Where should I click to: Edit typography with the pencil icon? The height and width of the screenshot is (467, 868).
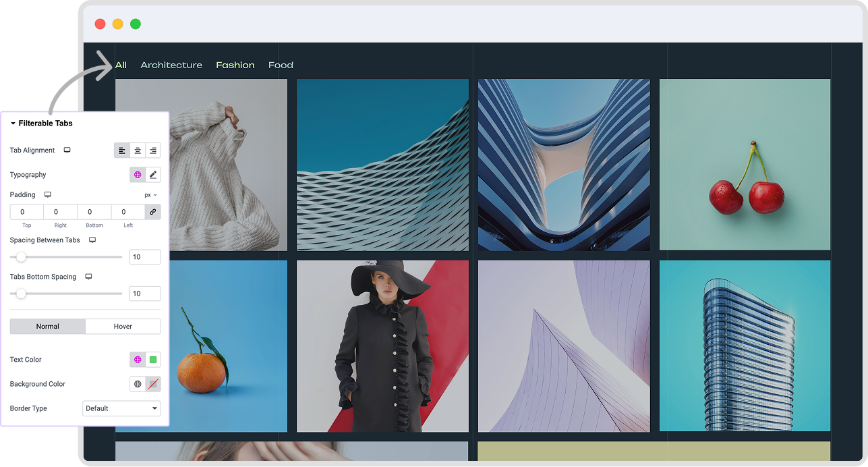[153, 175]
